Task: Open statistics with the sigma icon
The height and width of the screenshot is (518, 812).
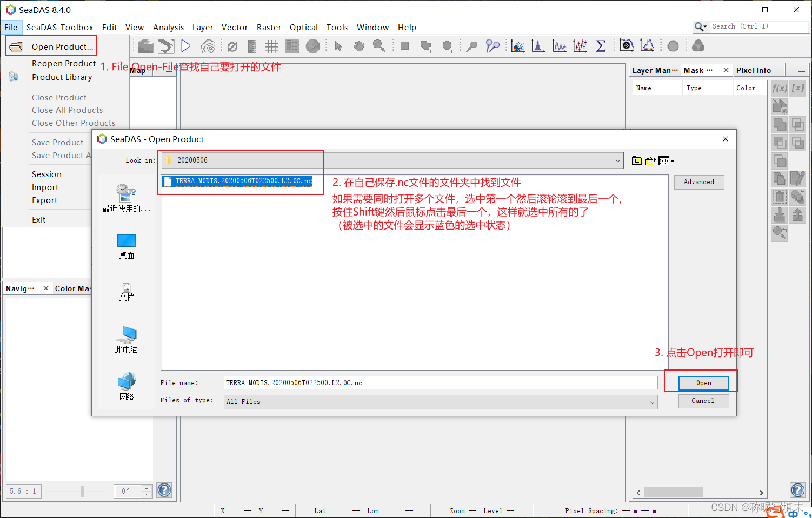Action: [601, 46]
